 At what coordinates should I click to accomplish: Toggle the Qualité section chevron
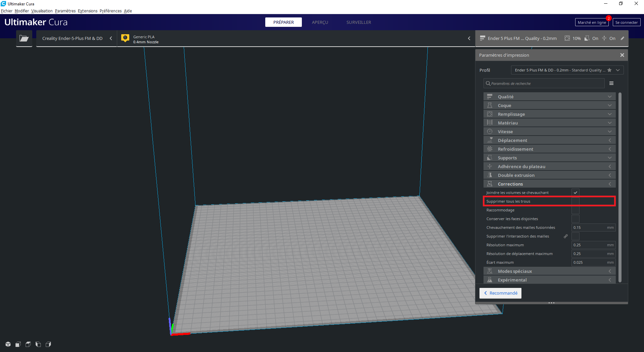(x=610, y=97)
